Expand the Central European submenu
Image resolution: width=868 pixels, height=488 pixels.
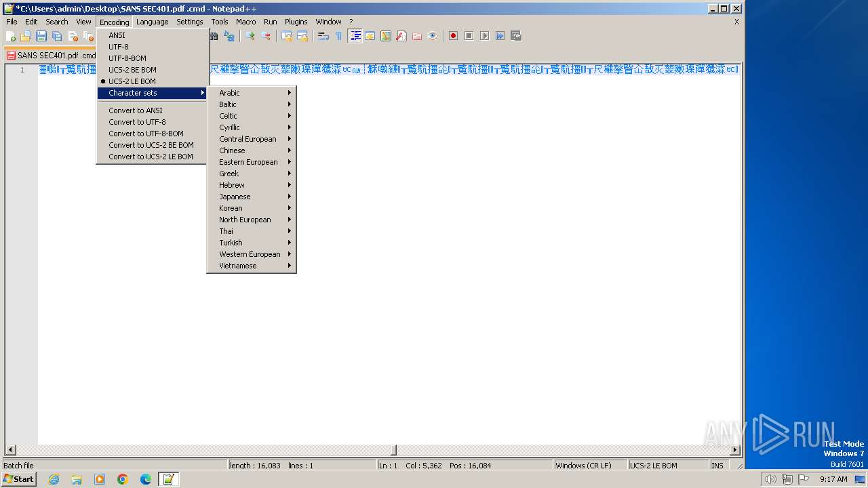pos(252,139)
